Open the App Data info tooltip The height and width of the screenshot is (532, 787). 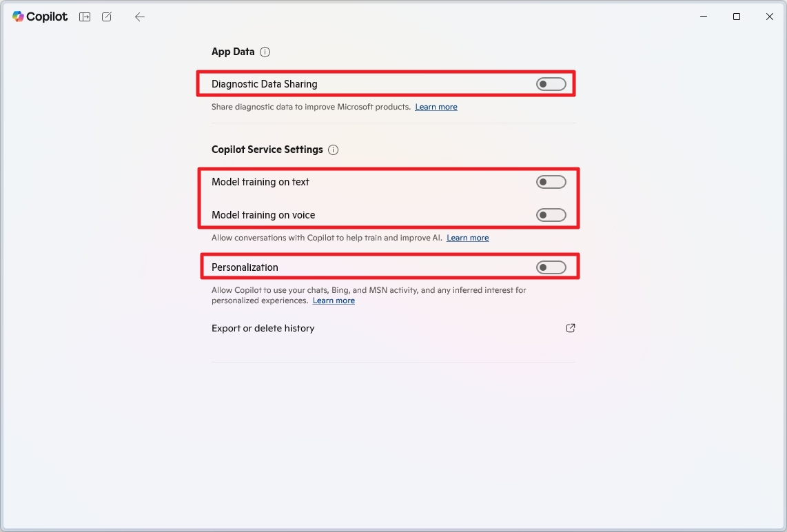267,52
